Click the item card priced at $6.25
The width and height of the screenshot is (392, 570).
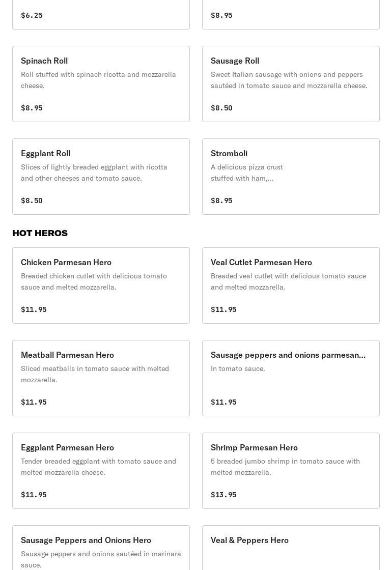pyautogui.click(x=101, y=14)
